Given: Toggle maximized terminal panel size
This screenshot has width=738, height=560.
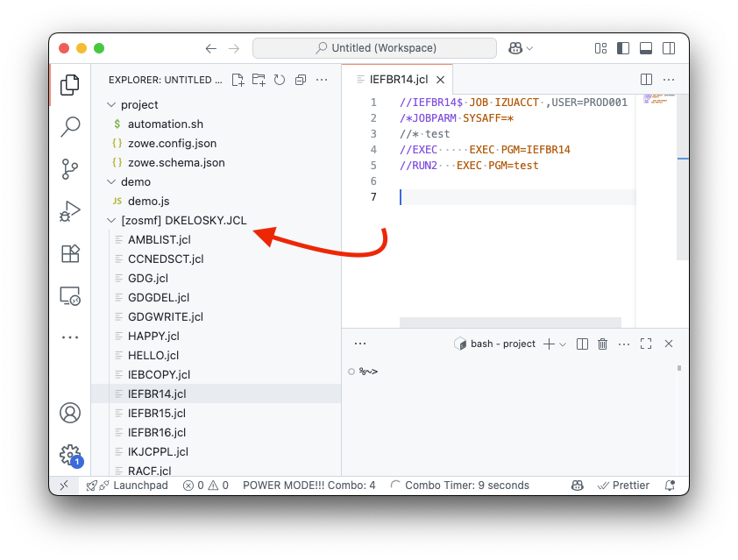Looking at the screenshot, I should 646,344.
